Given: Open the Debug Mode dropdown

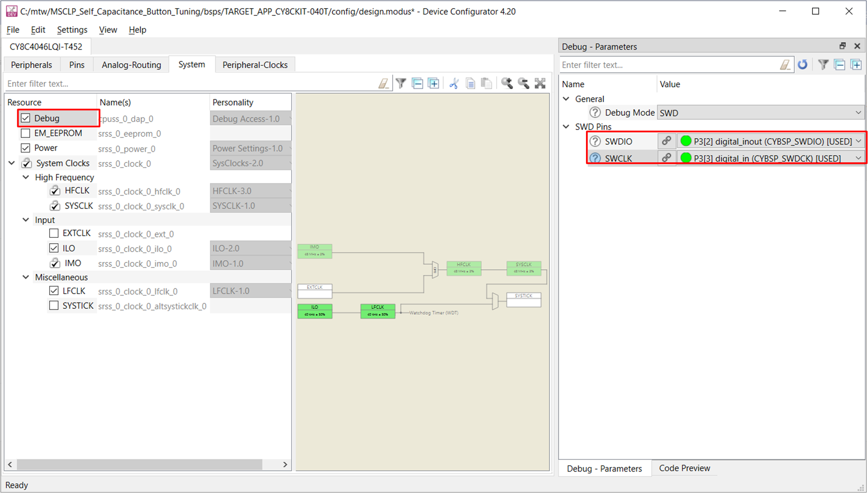Looking at the screenshot, I should tap(760, 112).
